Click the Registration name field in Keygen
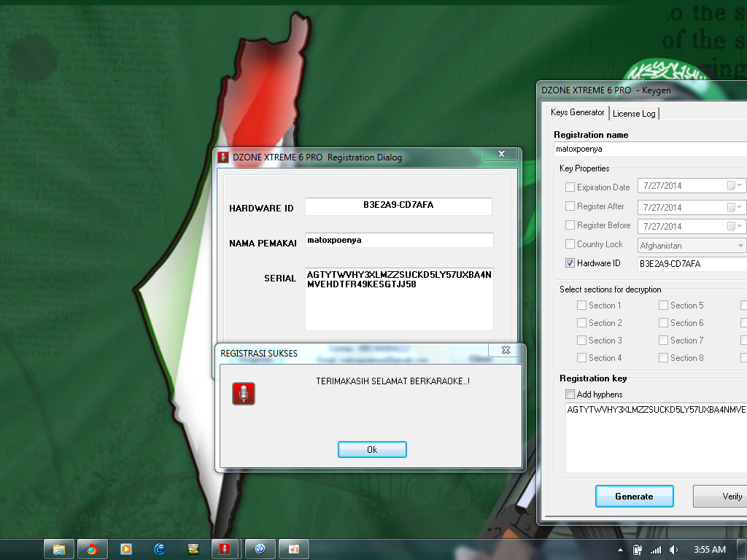This screenshot has width=747, height=560. 650,149
